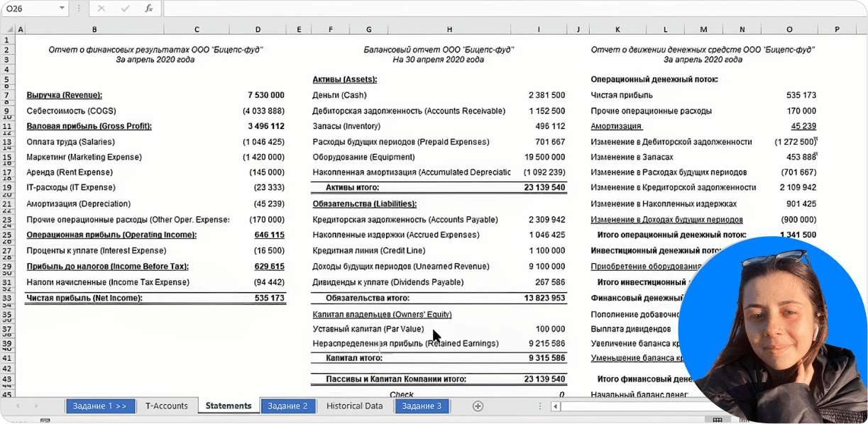Click the horizontal scrollbar left arrow

[556, 406]
